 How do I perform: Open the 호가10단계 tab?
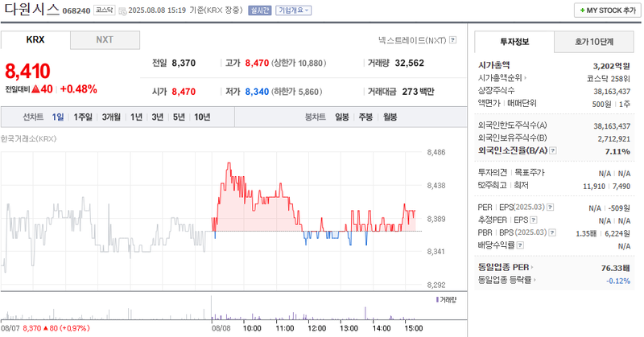[594, 42]
